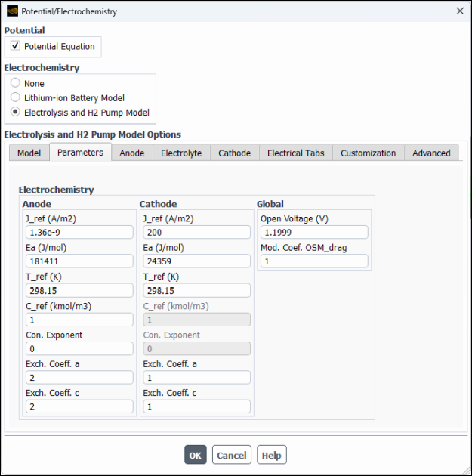Select Lithium-ion Battery Model option
The height and width of the screenshot is (476, 472).
(15, 97)
